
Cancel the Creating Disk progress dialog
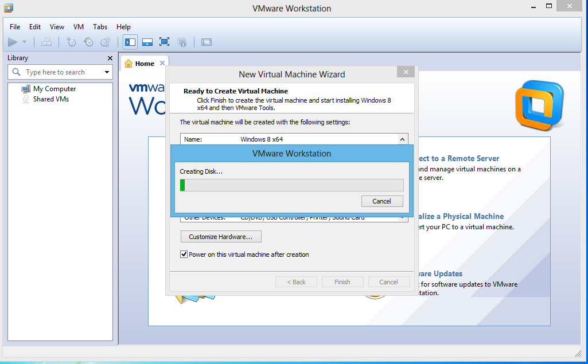pos(382,201)
